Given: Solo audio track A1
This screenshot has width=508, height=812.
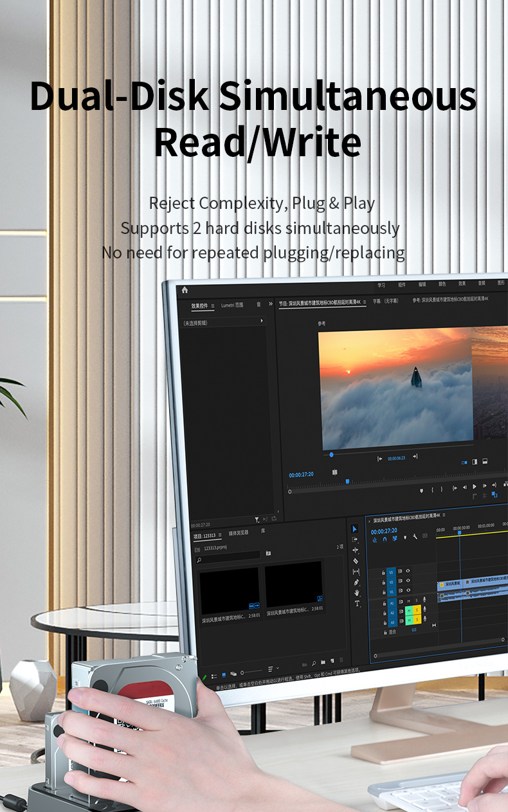Looking at the screenshot, I should tap(417, 600).
